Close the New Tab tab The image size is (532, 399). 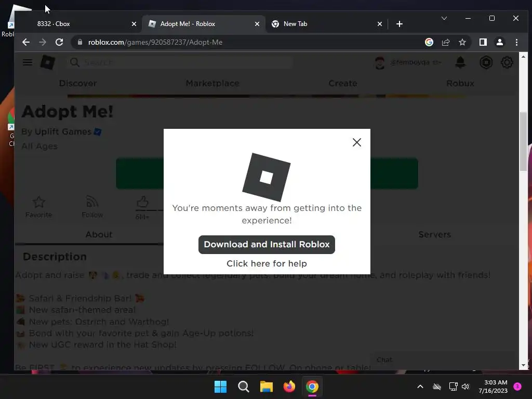(380, 24)
